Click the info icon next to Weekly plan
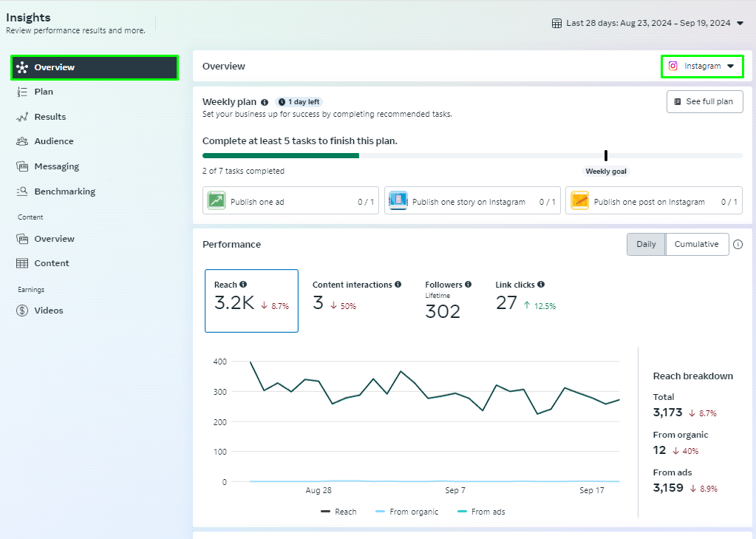 [x=265, y=102]
